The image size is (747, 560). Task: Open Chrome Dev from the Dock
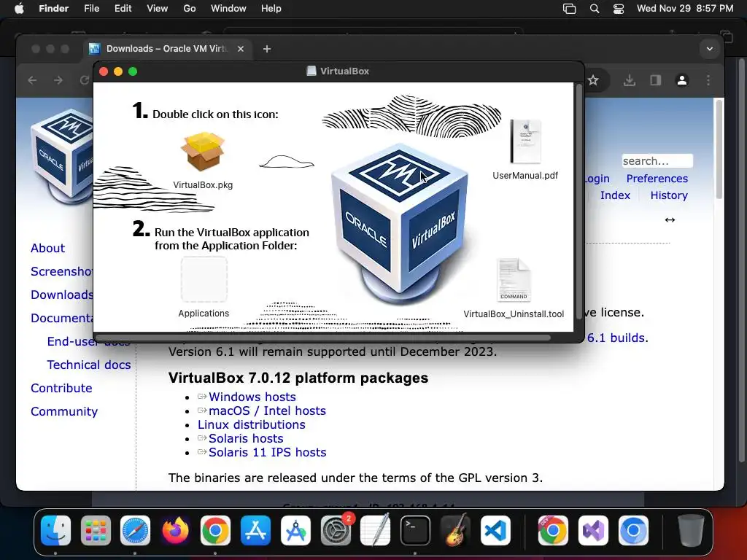pyautogui.click(x=553, y=530)
